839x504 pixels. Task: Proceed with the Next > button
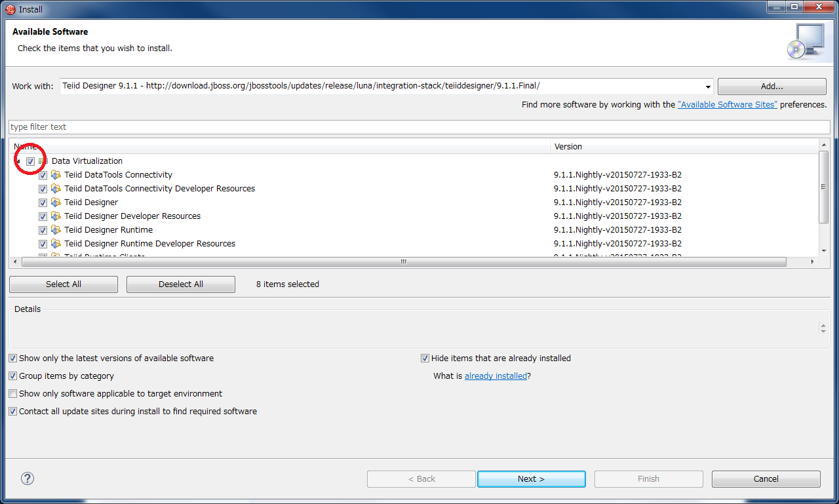tap(532, 479)
